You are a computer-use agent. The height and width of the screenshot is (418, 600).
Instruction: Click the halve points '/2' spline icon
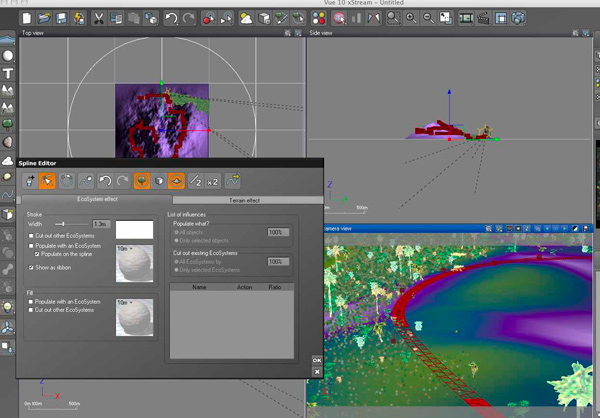point(194,182)
